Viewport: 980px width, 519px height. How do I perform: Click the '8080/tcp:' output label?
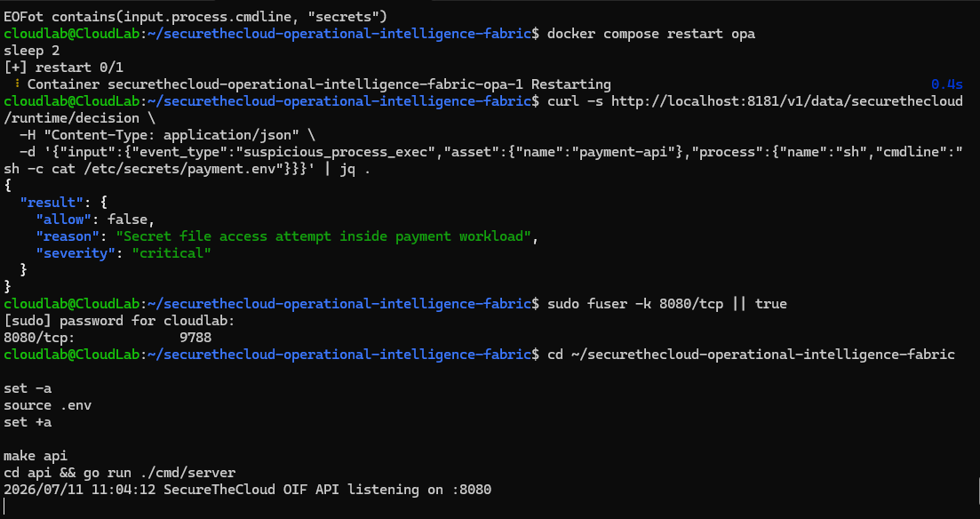39,337
